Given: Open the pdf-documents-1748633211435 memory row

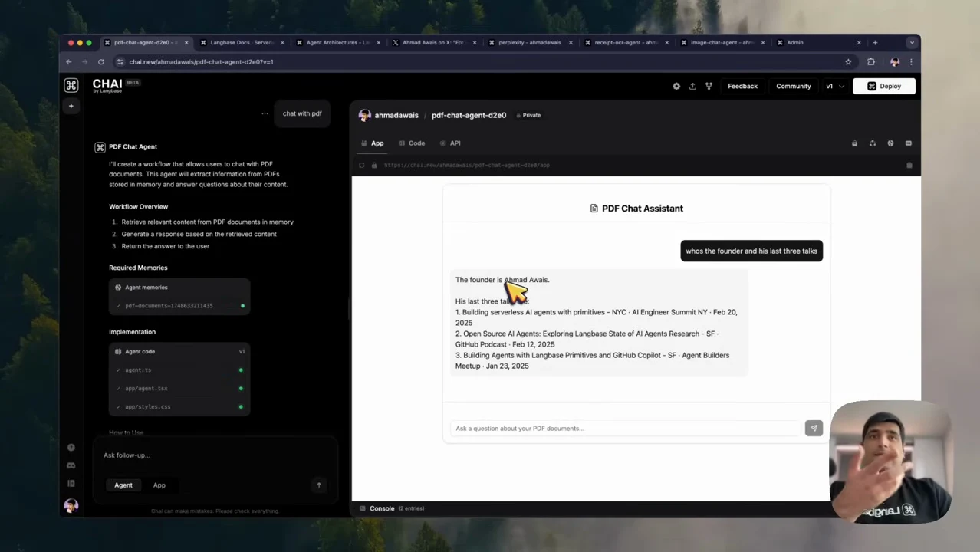Looking at the screenshot, I should click(x=179, y=306).
